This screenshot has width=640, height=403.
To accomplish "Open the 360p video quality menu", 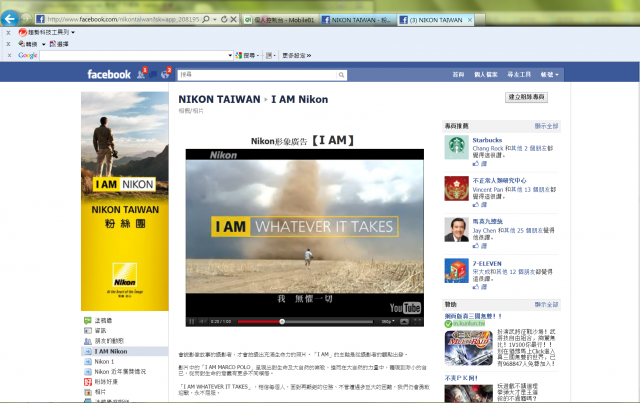I will tap(387, 322).
